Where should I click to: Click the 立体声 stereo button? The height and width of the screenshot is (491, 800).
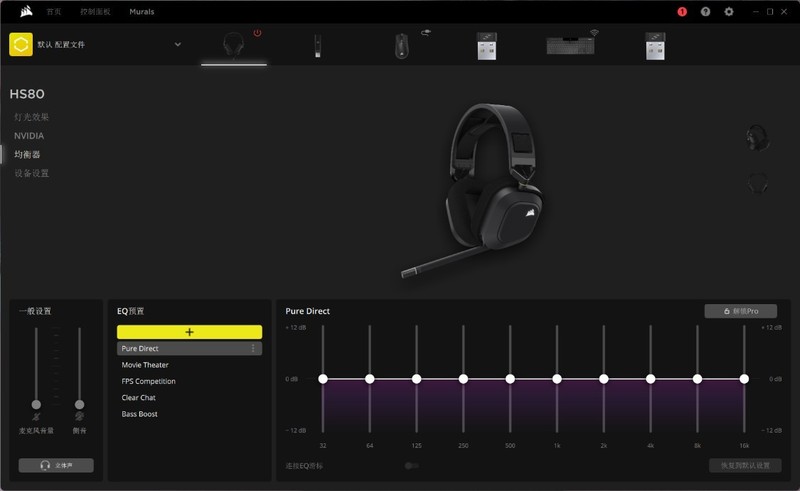tap(56, 465)
